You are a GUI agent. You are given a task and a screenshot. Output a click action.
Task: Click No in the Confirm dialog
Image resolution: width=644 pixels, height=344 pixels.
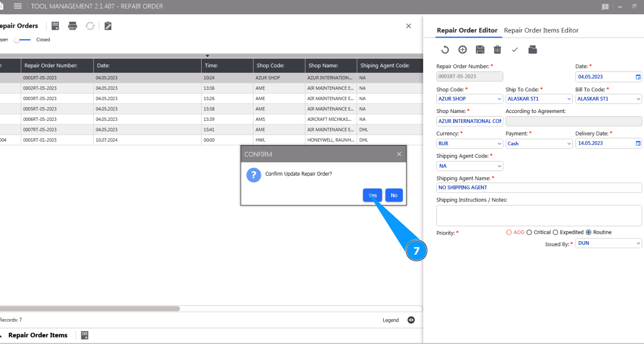[394, 196]
